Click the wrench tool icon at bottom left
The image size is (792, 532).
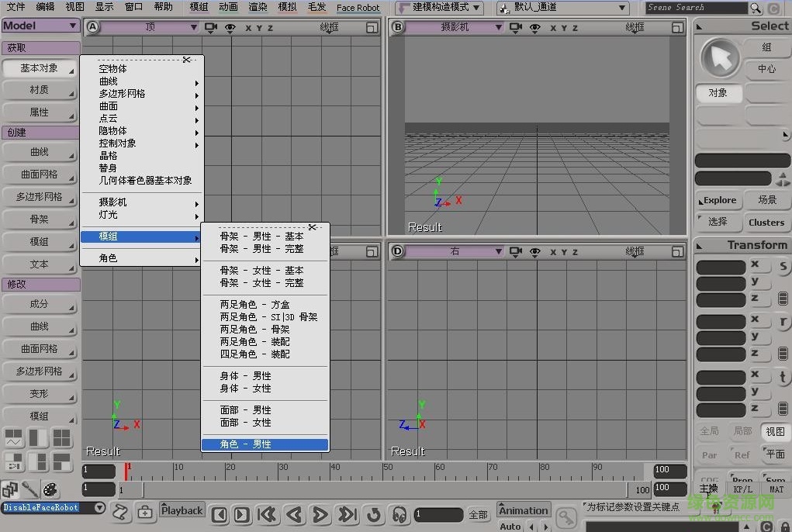(31, 491)
